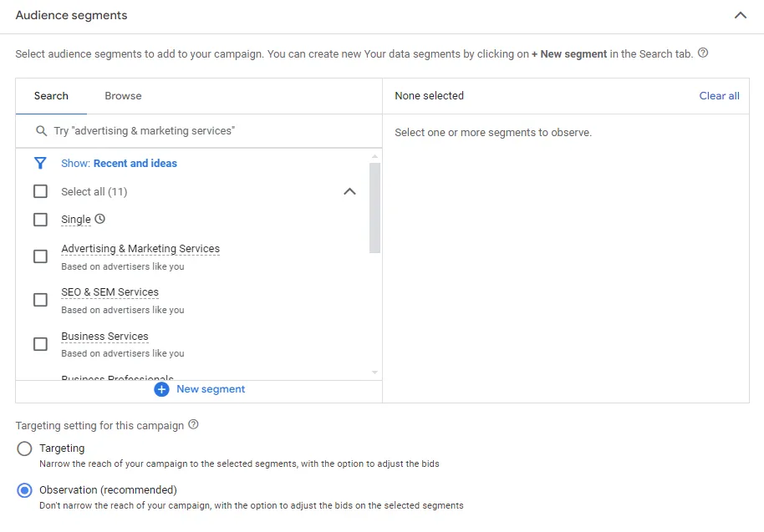Switch to the Browse tab
The image size is (764, 532).
coord(123,96)
